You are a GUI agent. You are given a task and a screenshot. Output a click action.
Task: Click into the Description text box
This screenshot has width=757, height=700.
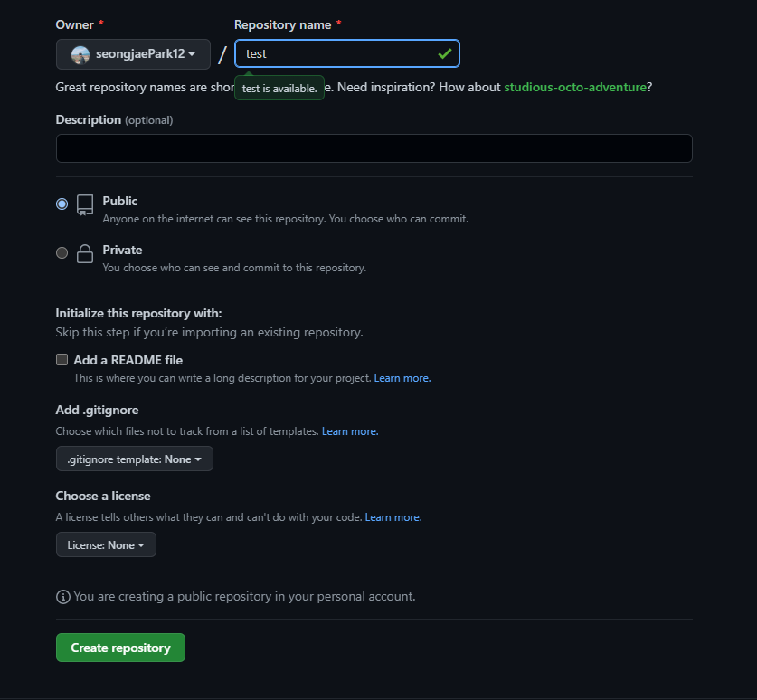pos(374,148)
